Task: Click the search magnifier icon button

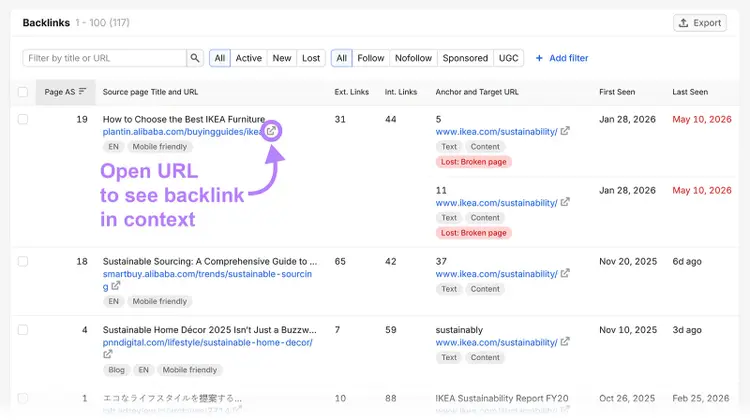Action: (195, 58)
